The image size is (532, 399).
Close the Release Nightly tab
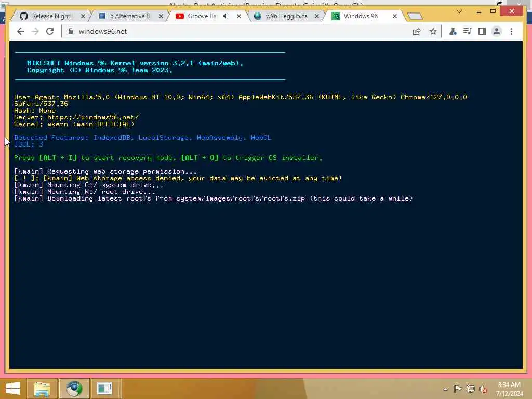(x=83, y=16)
